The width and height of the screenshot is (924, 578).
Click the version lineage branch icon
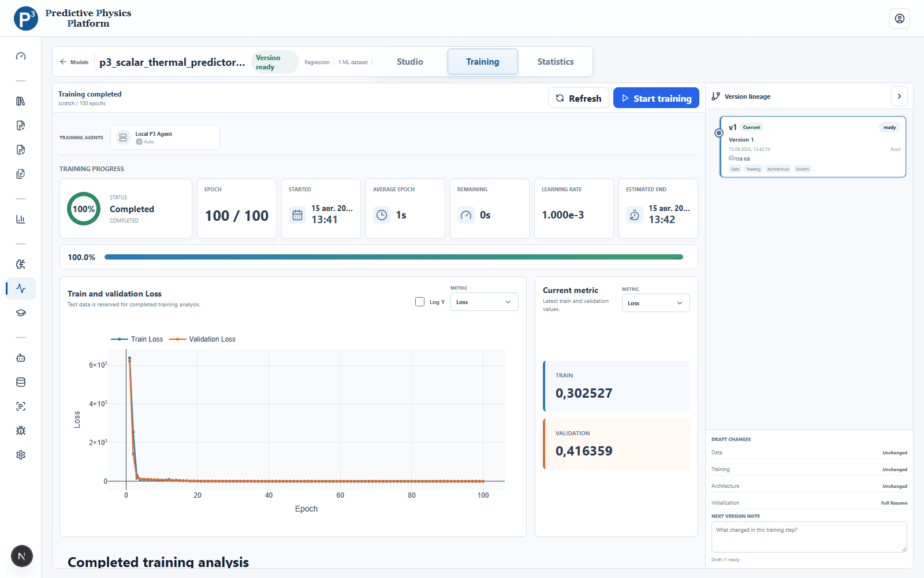716,97
